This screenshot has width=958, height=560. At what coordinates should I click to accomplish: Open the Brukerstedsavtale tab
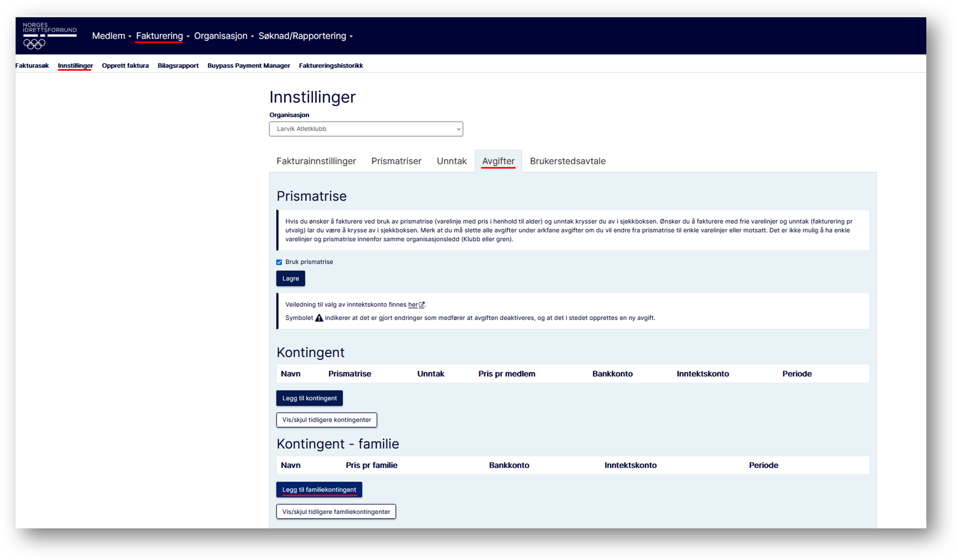(567, 161)
